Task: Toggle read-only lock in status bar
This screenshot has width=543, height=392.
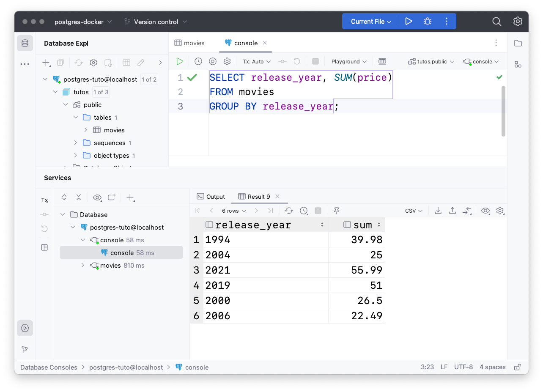Action: 517,367
